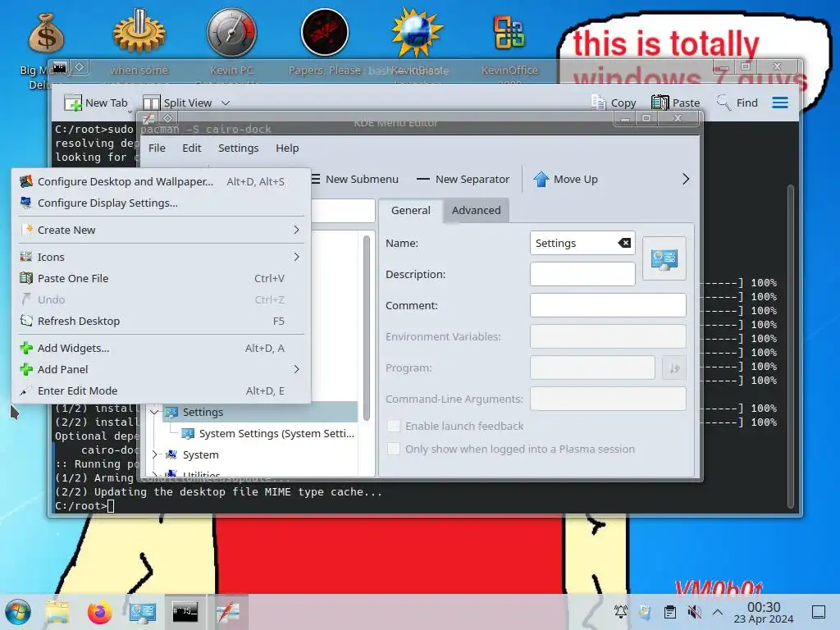Choose Configure Display Settings
This screenshot has width=840, height=630.
point(161,203)
